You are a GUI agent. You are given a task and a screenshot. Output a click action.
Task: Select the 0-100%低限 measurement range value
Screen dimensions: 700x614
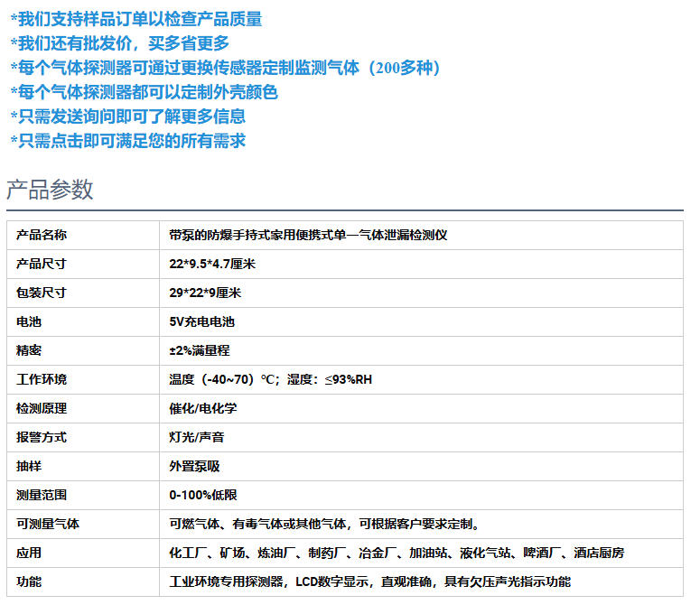pyautogui.click(x=203, y=495)
